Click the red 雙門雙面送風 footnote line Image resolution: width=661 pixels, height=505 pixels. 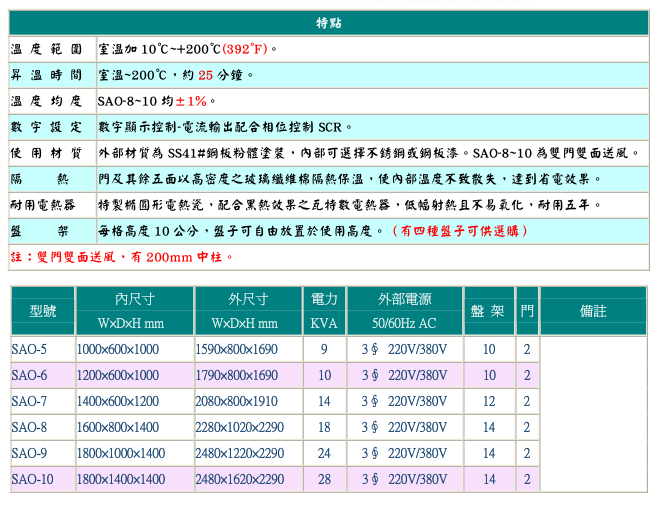tap(122, 257)
